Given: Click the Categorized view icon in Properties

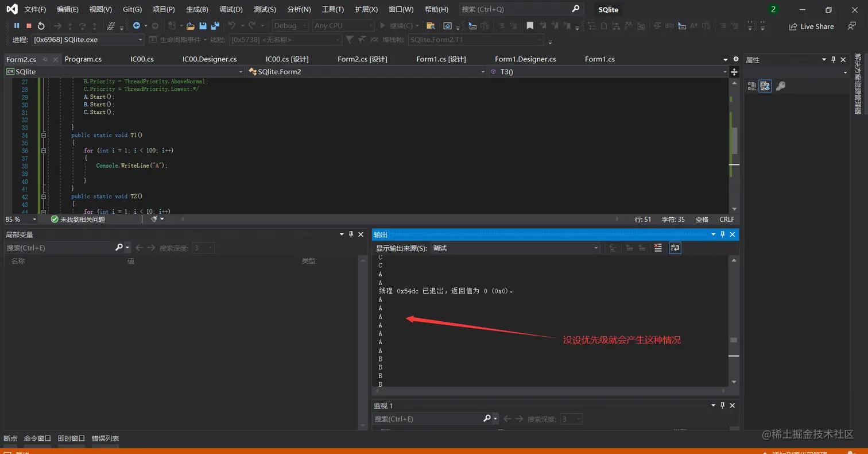Looking at the screenshot, I should click(751, 86).
